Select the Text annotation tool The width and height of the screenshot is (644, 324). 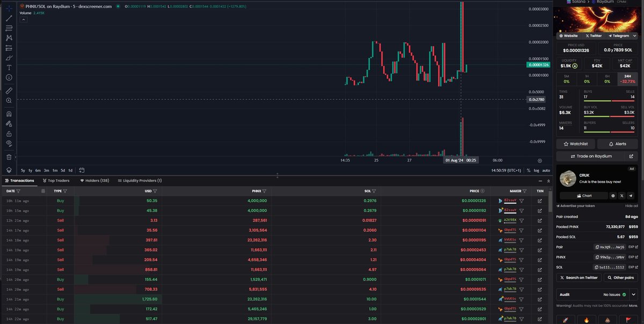click(x=9, y=68)
